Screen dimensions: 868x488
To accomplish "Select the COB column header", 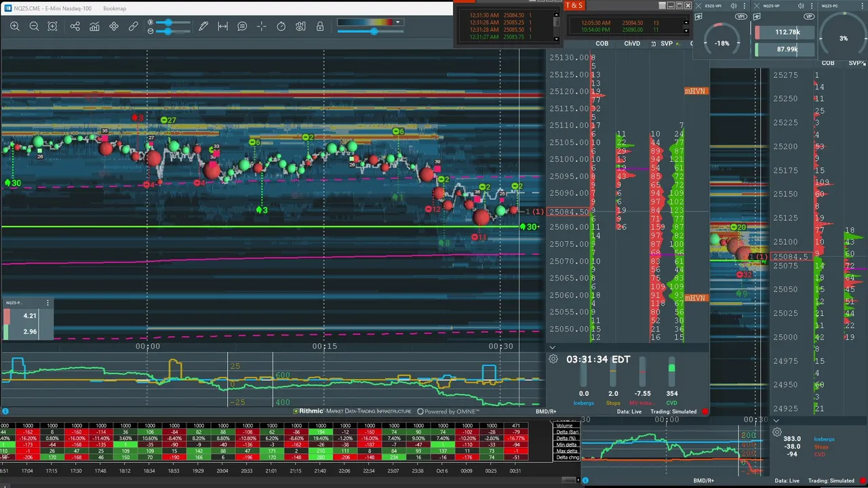I will (601, 43).
